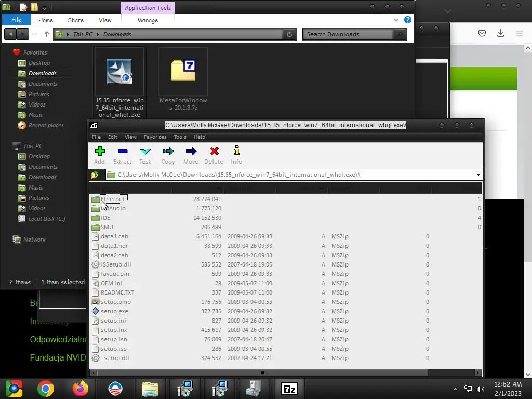Open Explorer help icon

coord(408,20)
